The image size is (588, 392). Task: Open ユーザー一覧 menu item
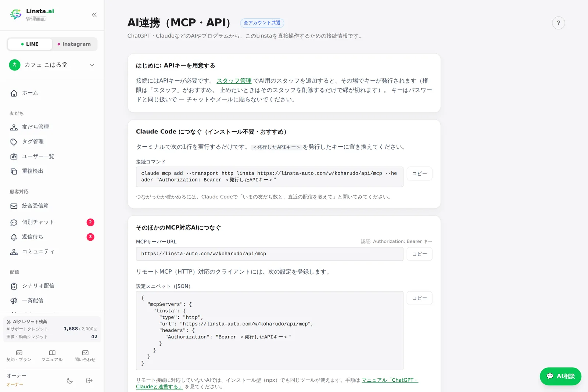(52, 157)
